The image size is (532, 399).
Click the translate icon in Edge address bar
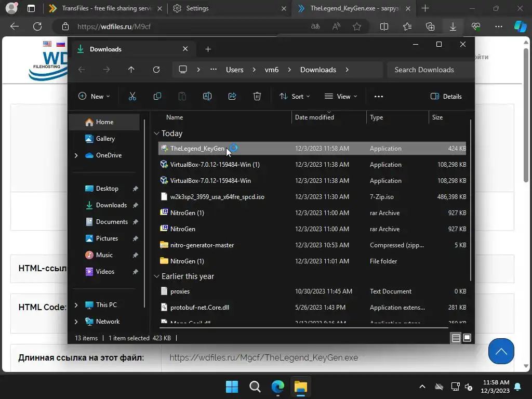(315, 26)
